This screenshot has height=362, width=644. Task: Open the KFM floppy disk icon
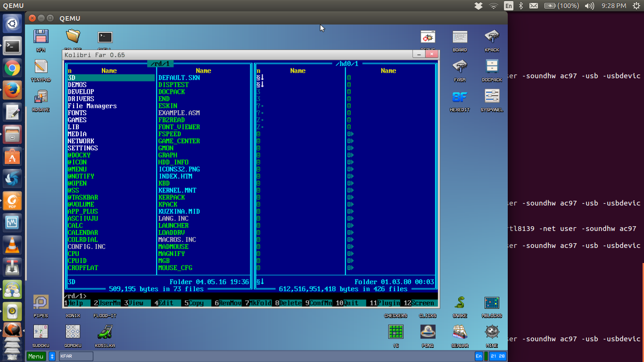click(x=41, y=36)
